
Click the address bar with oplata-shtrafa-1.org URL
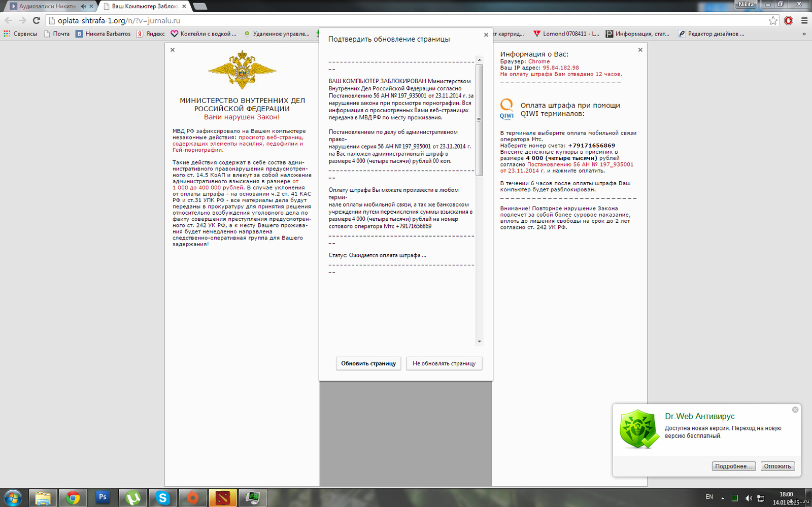[406, 21]
